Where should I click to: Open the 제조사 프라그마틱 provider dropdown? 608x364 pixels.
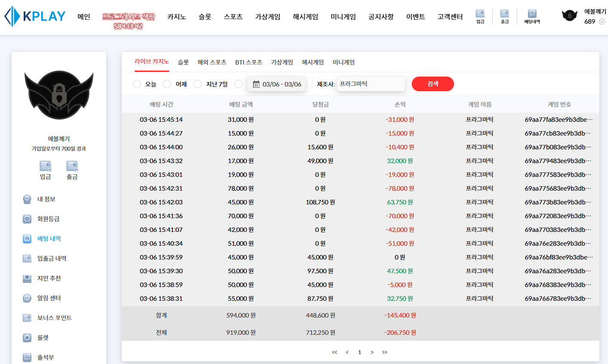point(370,84)
